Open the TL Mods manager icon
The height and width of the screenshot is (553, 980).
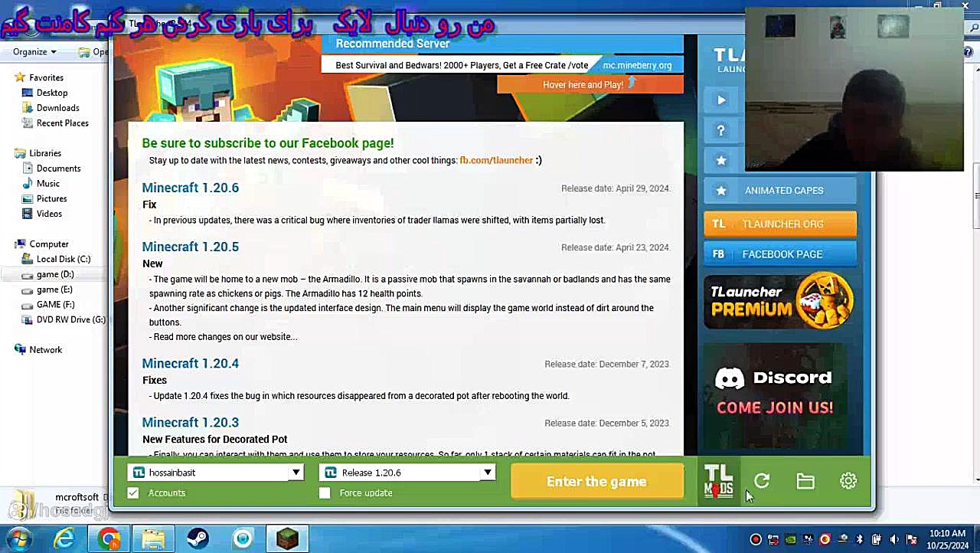(718, 481)
